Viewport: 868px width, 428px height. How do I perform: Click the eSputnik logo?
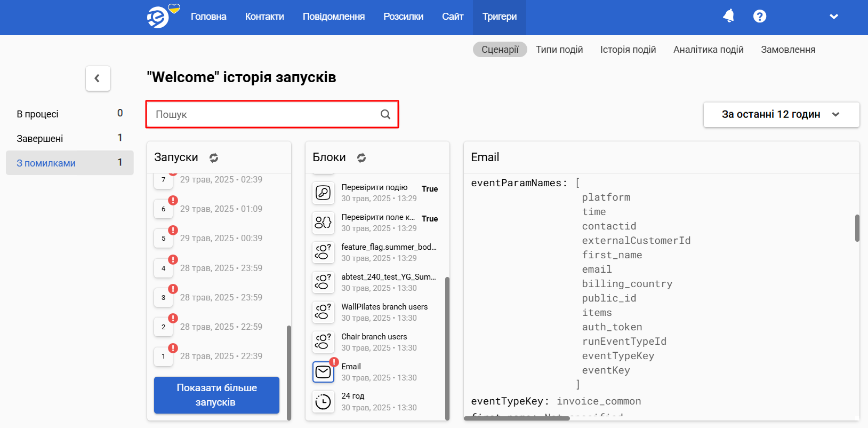[x=158, y=17]
